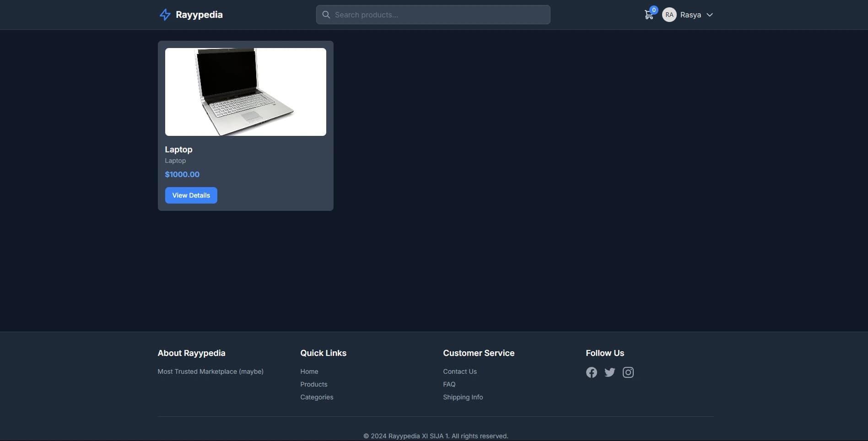
Task: Open the FAQ page
Action: 449,384
